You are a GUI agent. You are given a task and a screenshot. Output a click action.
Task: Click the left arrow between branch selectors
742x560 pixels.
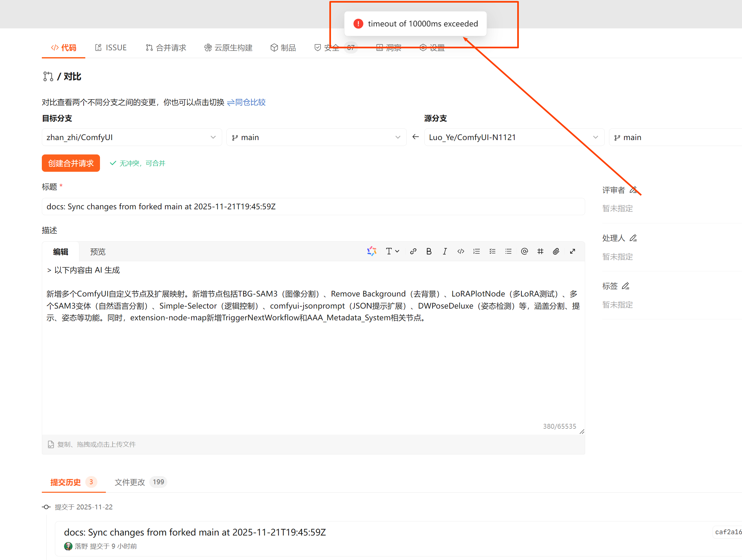click(415, 137)
